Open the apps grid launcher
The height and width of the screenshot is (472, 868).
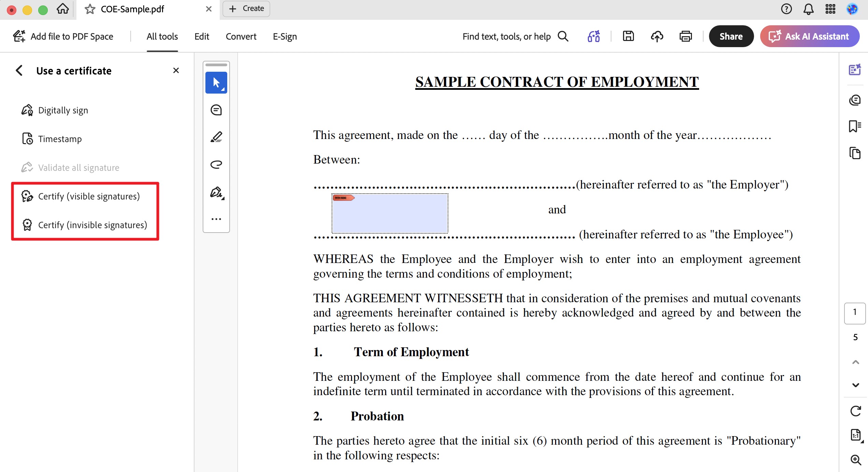pyautogui.click(x=830, y=9)
